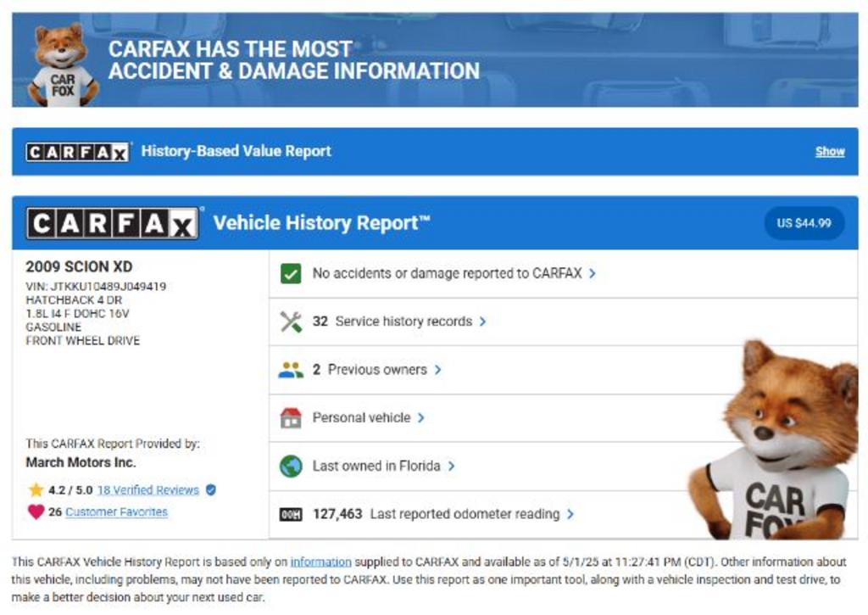
Task: Click the 'March Motors Inc.' dealer name
Action: 81,462
